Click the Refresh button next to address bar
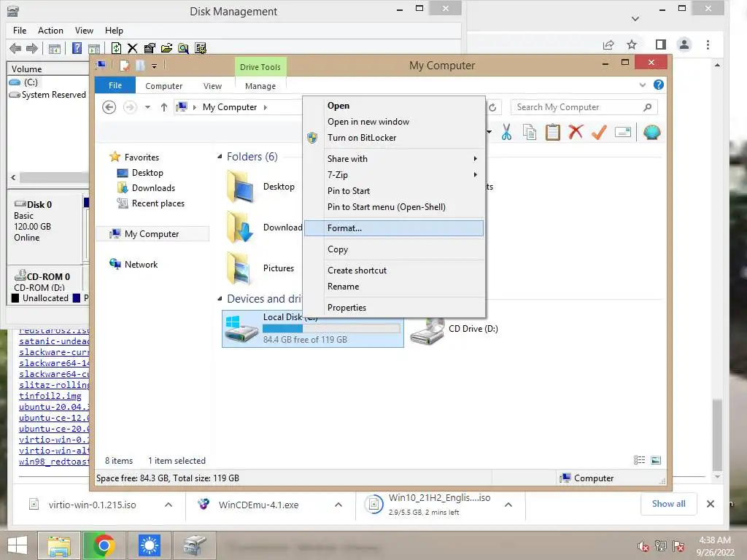Image resolution: width=747 pixels, height=560 pixels. pos(492,108)
